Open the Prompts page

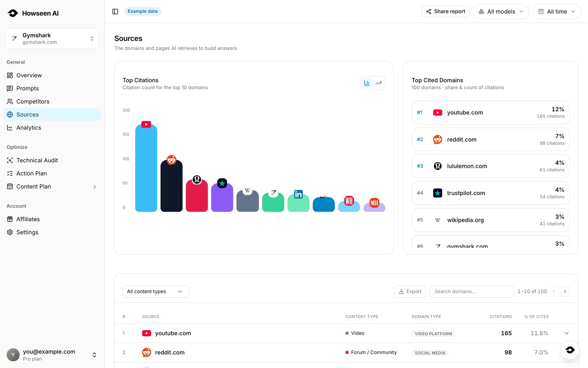[x=52, y=88]
